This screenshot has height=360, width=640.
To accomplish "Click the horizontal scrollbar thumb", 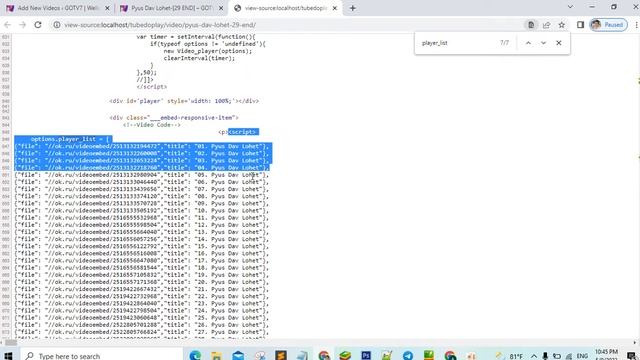I will coord(11,343).
